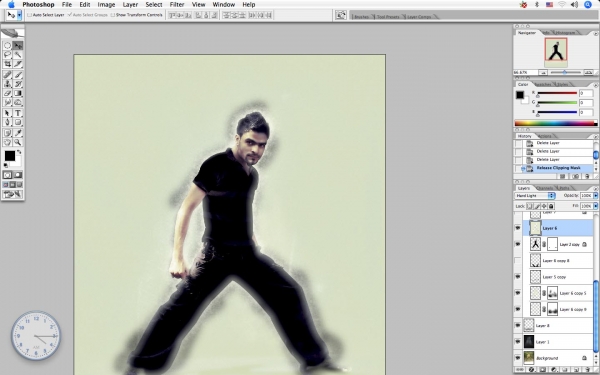Image resolution: width=600 pixels, height=375 pixels.
Task: Switch to the Channels tab
Action: pyautogui.click(x=545, y=188)
